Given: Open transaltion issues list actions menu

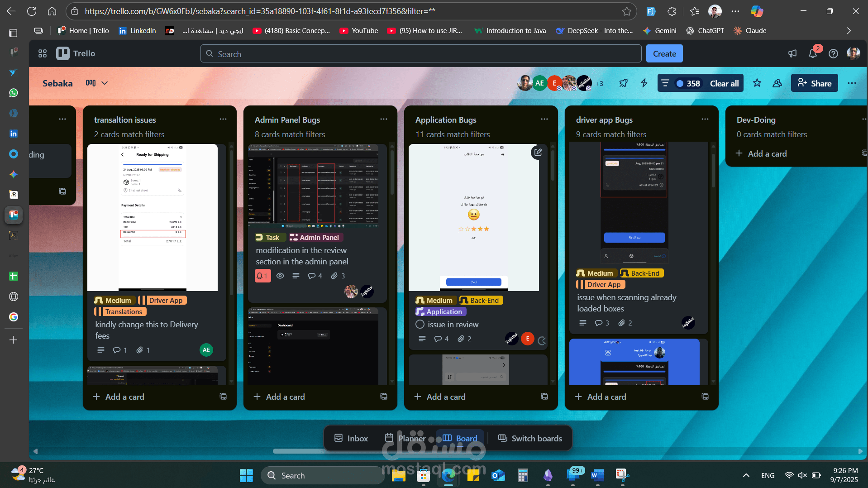Looking at the screenshot, I should tap(223, 119).
